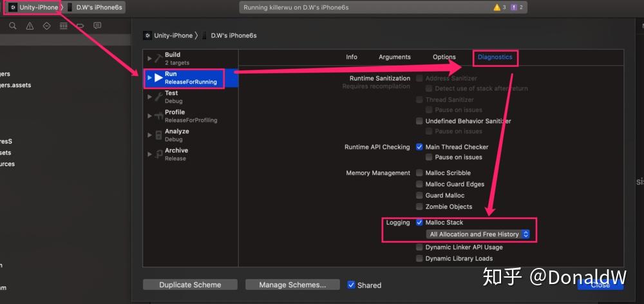Disable the Main Thread Checker checkbox
Image resolution: width=644 pixels, height=304 pixels.
[419, 147]
